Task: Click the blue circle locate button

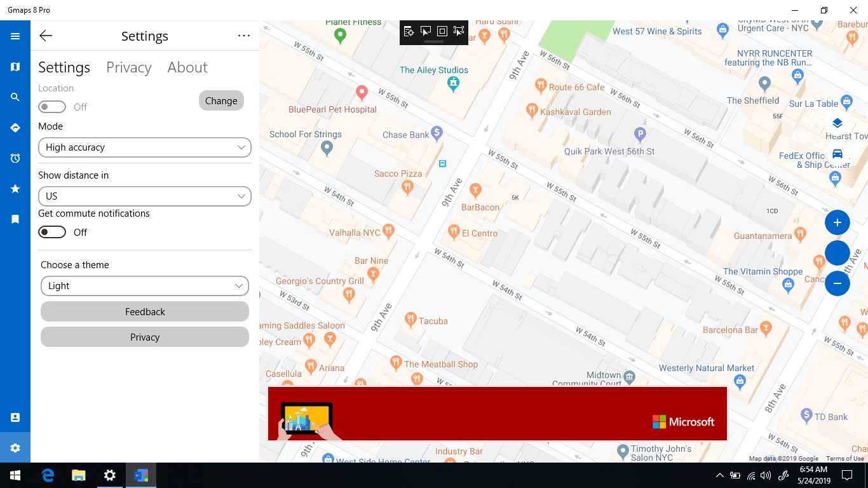Action: tap(837, 253)
